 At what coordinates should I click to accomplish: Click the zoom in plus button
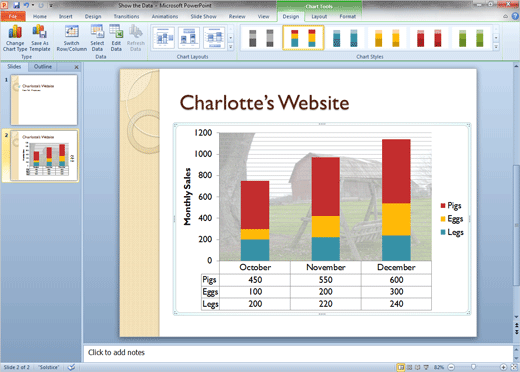(x=503, y=367)
